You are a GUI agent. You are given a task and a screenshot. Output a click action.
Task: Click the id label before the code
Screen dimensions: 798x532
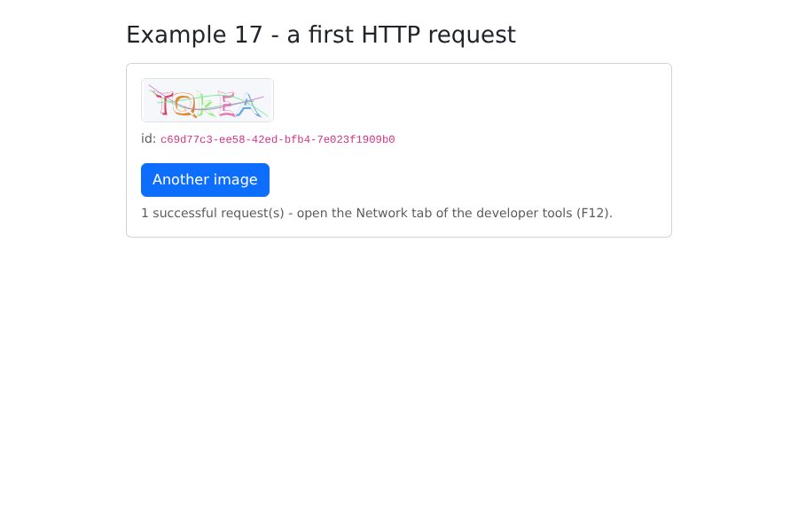coord(149,138)
